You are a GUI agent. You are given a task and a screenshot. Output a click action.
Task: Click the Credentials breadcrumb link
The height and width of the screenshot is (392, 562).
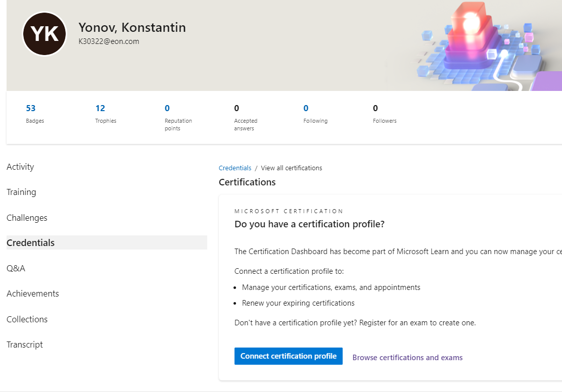coord(235,168)
